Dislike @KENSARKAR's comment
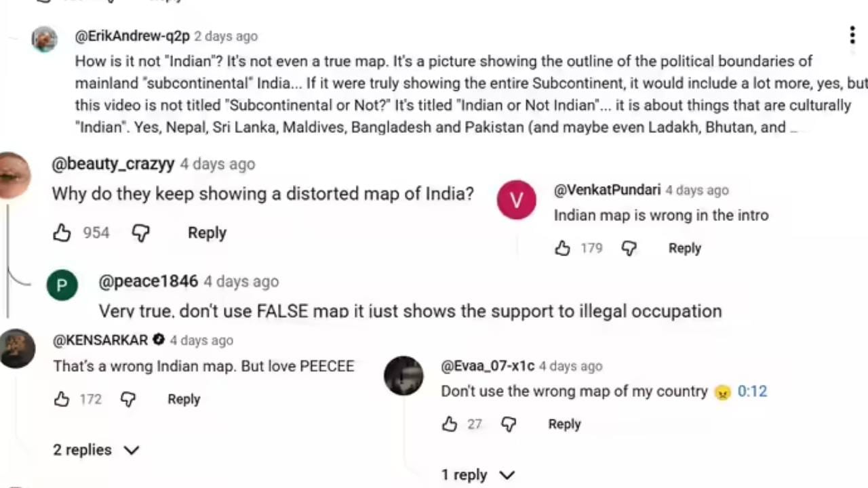This screenshot has height=488, width=868. pyautogui.click(x=128, y=399)
